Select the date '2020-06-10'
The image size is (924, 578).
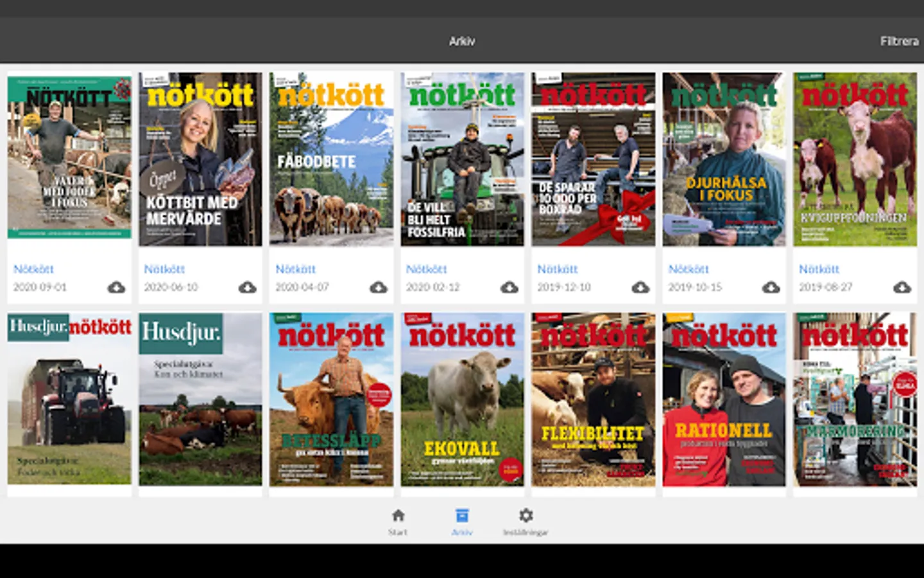coord(171,287)
